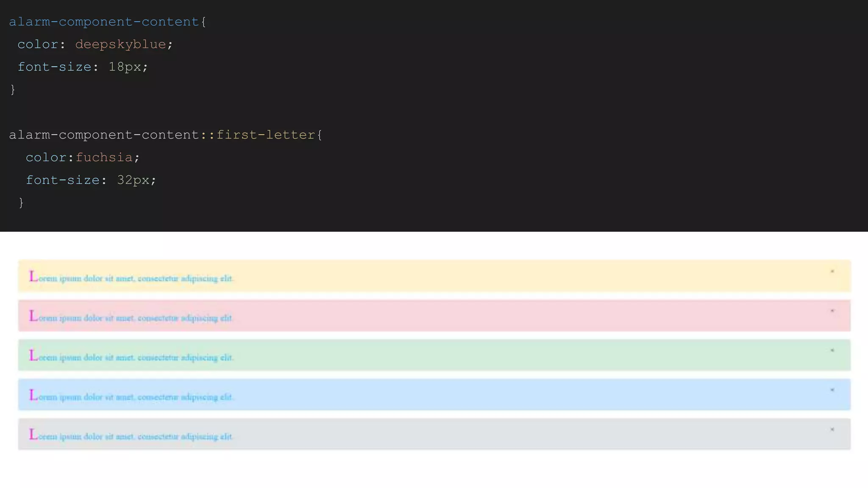Dismiss the gray alert's close icon

[832, 430]
